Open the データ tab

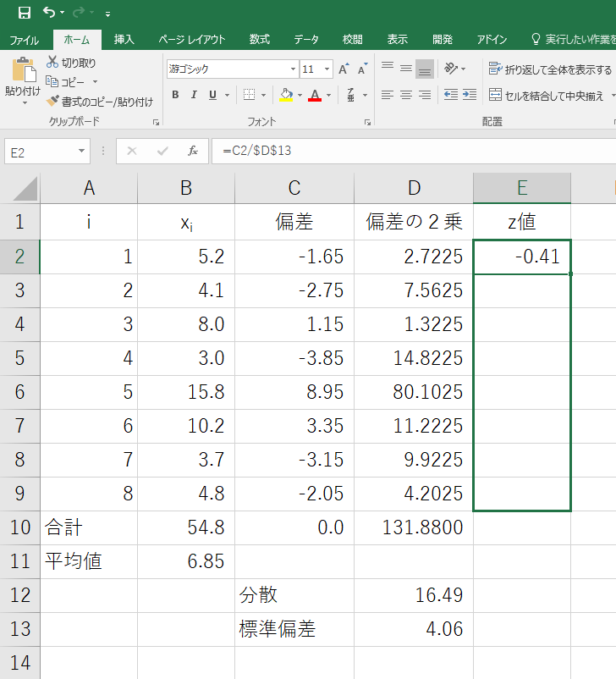[x=306, y=40]
